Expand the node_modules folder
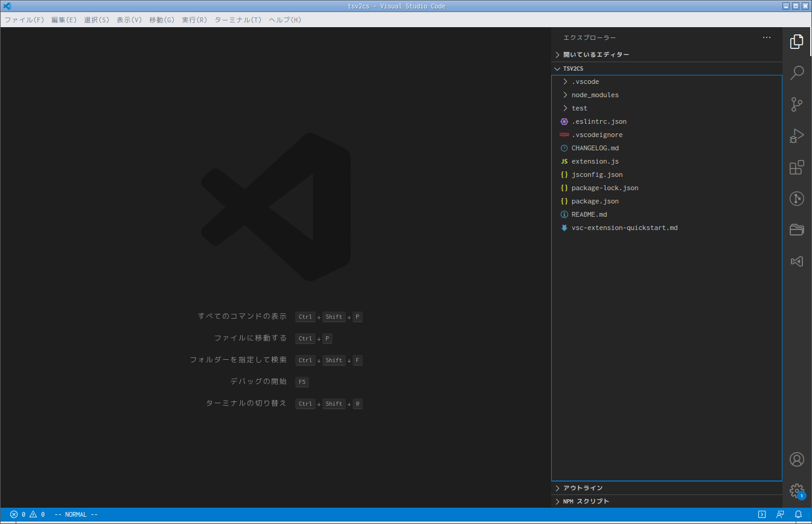The width and height of the screenshot is (812, 524). point(667,95)
